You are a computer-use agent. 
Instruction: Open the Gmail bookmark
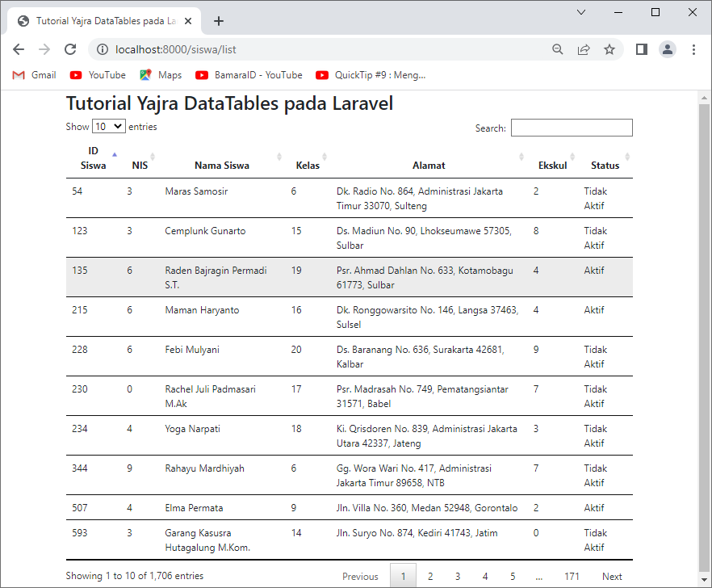34,75
